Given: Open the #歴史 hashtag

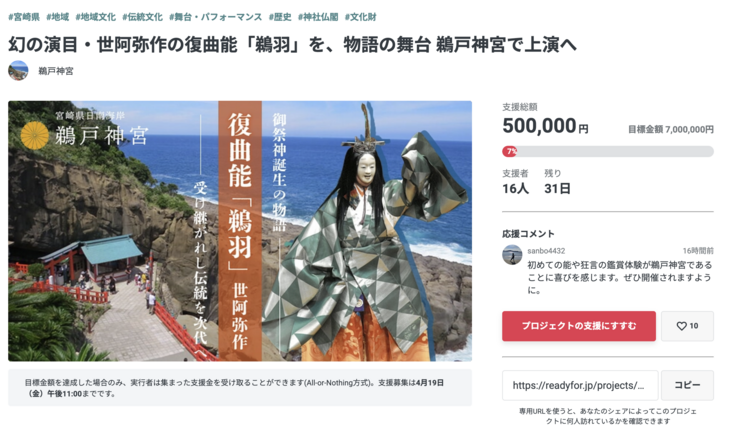Looking at the screenshot, I should tap(280, 17).
